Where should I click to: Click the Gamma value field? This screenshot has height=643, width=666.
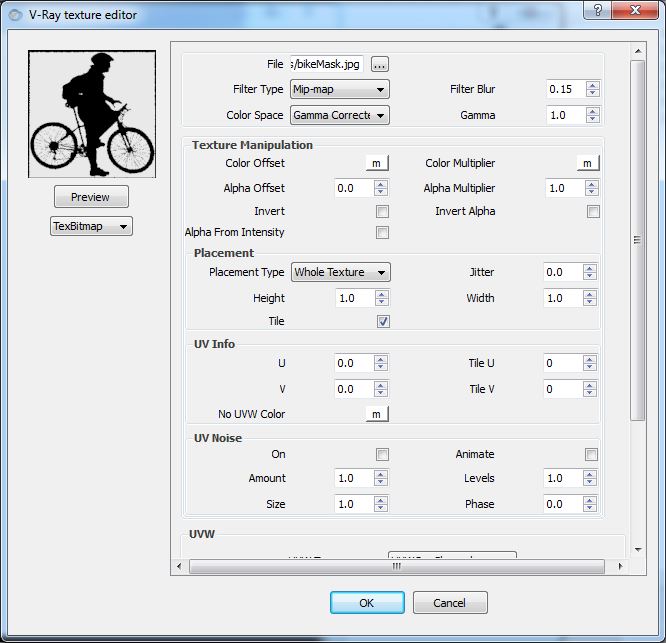pos(566,115)
